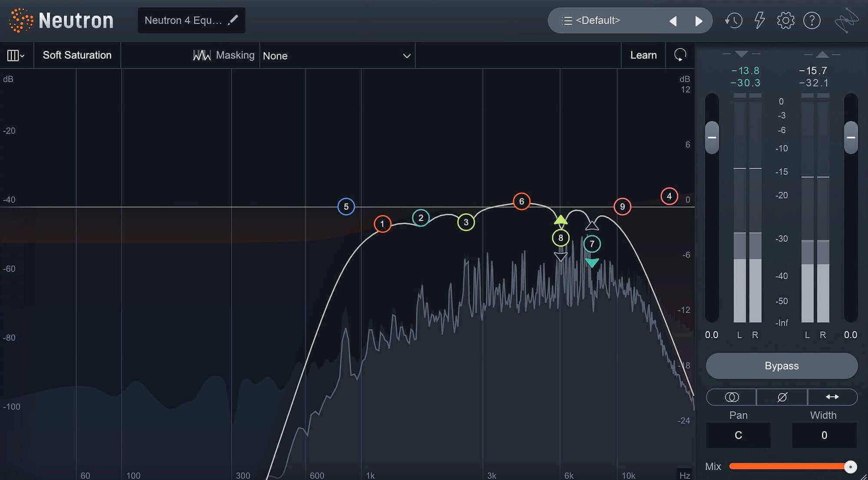
Task: Select EQ node 8
Action: 560,238
